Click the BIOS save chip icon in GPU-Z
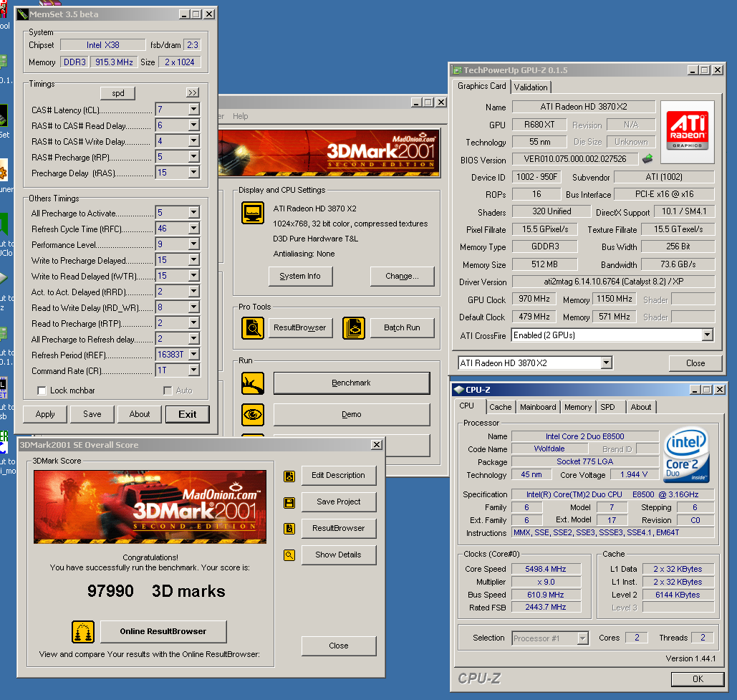Image resolution: width=737 pixels, height=700 pixels. [647, 159]
